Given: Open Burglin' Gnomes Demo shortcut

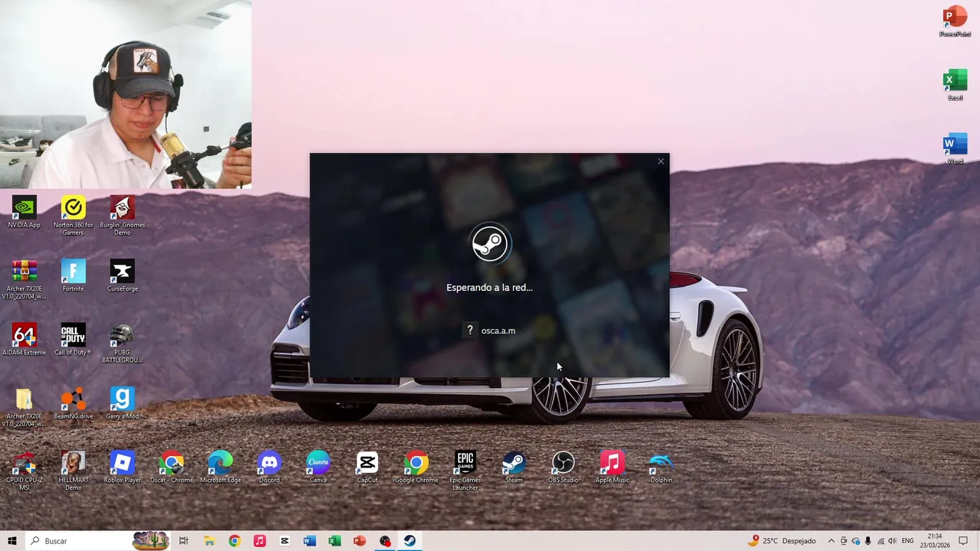Looking at the screenshot, I should (x=122, y=215).
